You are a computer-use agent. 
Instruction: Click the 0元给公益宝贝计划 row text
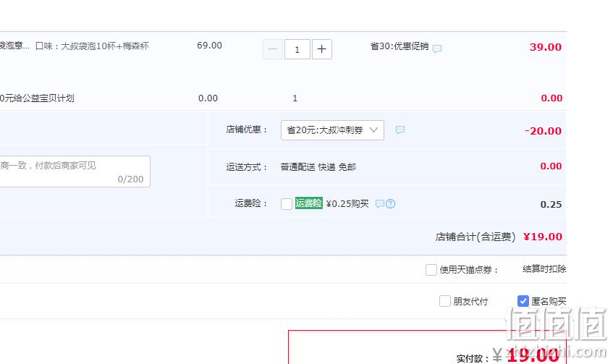point(37,98)
